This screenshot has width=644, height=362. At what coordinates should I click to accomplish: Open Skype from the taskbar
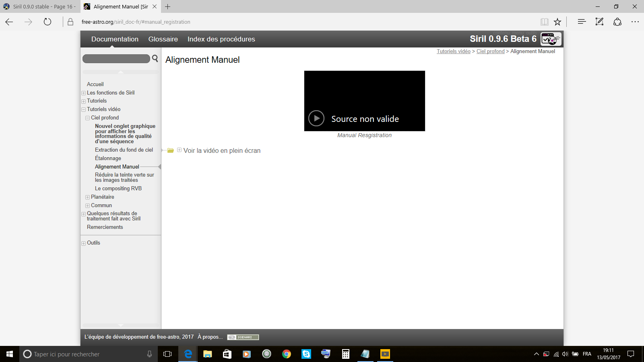(x=306, y=354)
